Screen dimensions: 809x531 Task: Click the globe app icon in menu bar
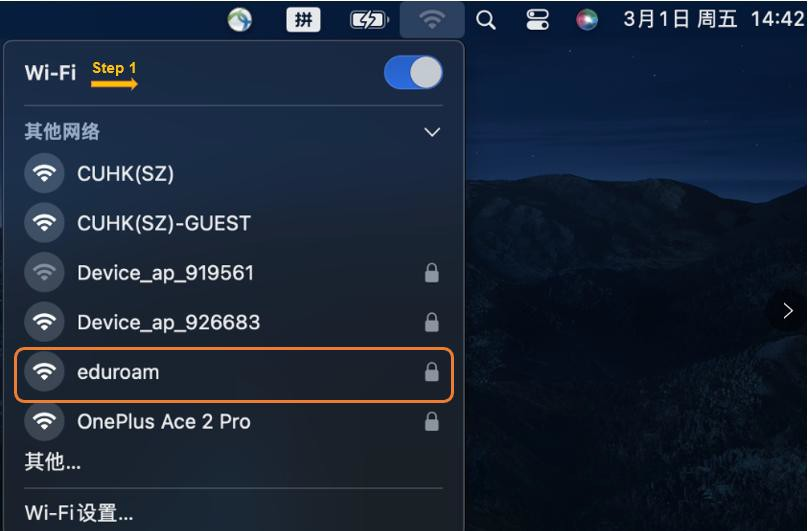[x=239, y=21]
